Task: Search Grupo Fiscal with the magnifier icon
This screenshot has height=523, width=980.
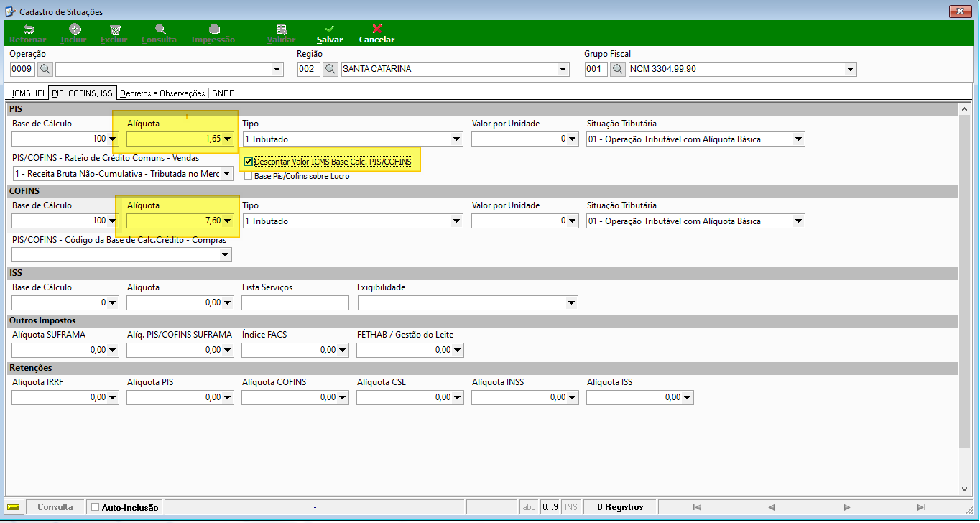Action: tap(618, 69)
